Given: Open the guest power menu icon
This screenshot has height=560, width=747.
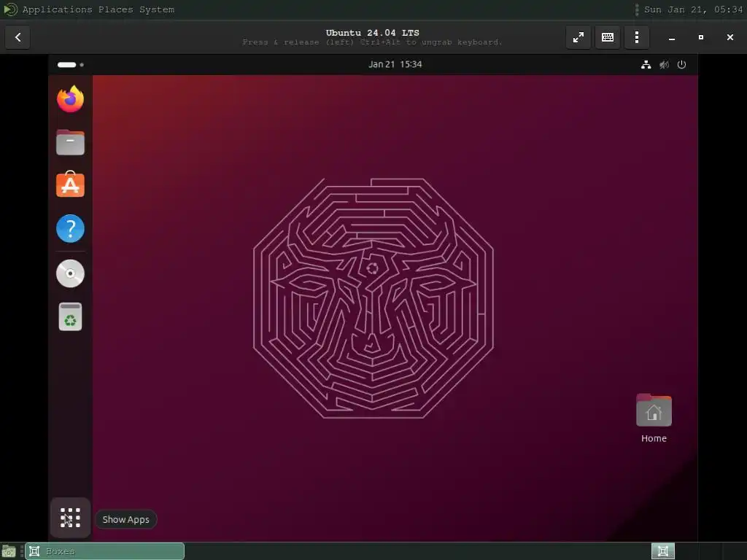Looking at the screenshot, I should 682,65.
